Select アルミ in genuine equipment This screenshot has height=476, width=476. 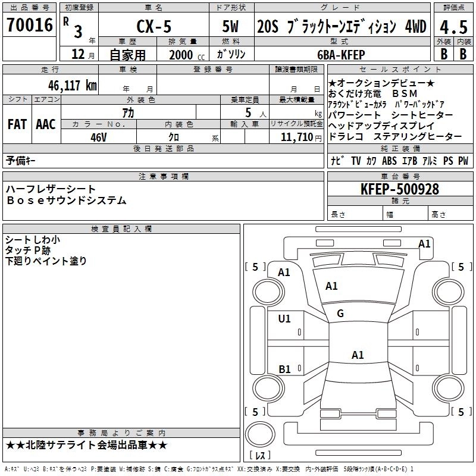tap(430, 161)
